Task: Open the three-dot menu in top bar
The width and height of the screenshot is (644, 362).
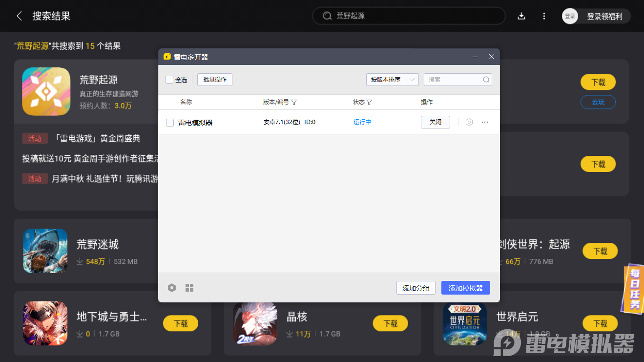Action: pyautogui.click(x=544, y=16)
